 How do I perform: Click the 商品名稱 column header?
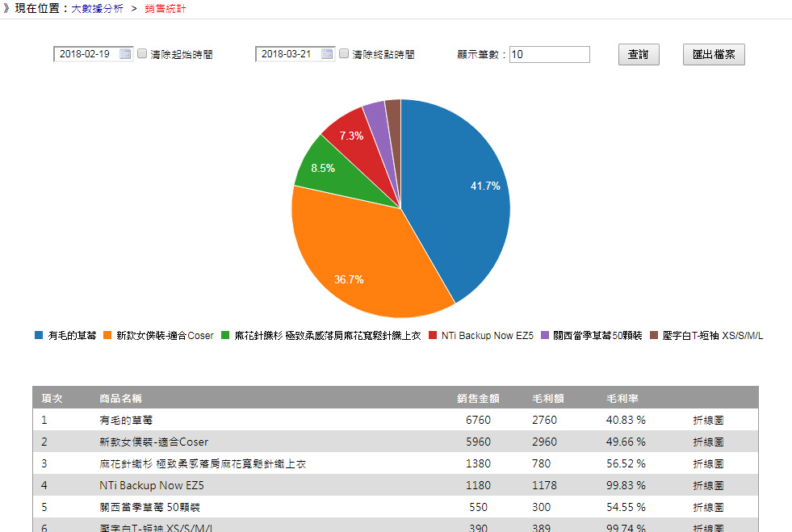click(x=120, y=398)
